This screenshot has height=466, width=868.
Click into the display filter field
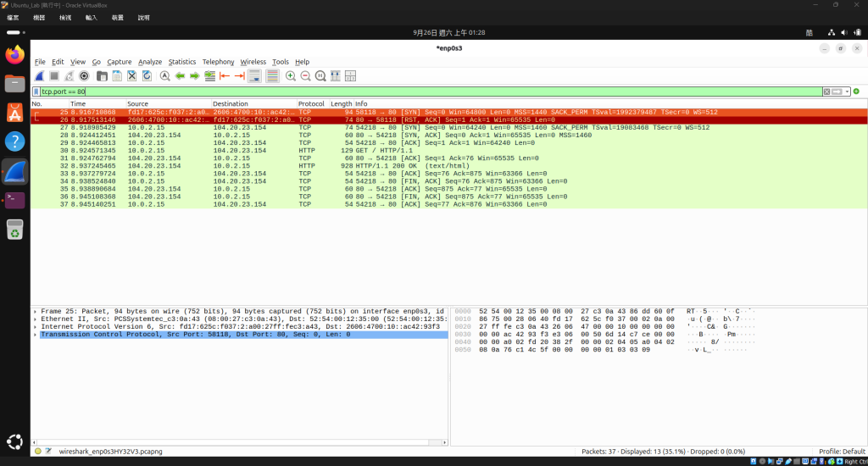(x=431, y=92)
